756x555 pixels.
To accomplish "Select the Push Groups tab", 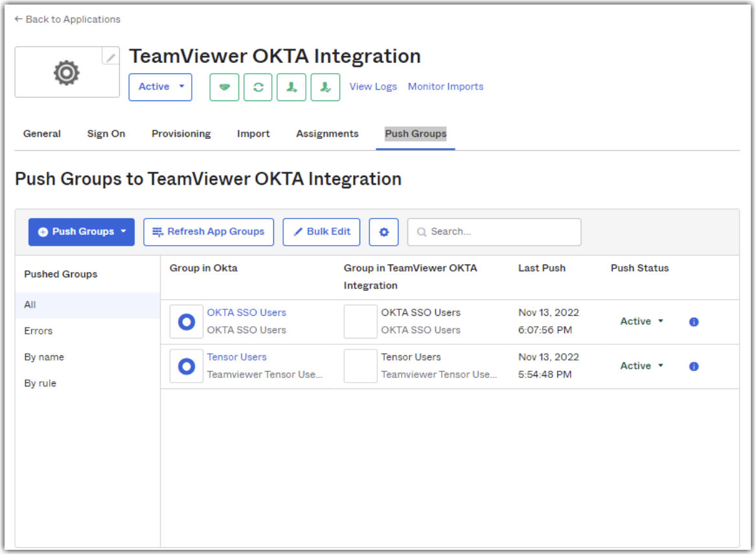I will pyautogui.click(x=416, y=134).
